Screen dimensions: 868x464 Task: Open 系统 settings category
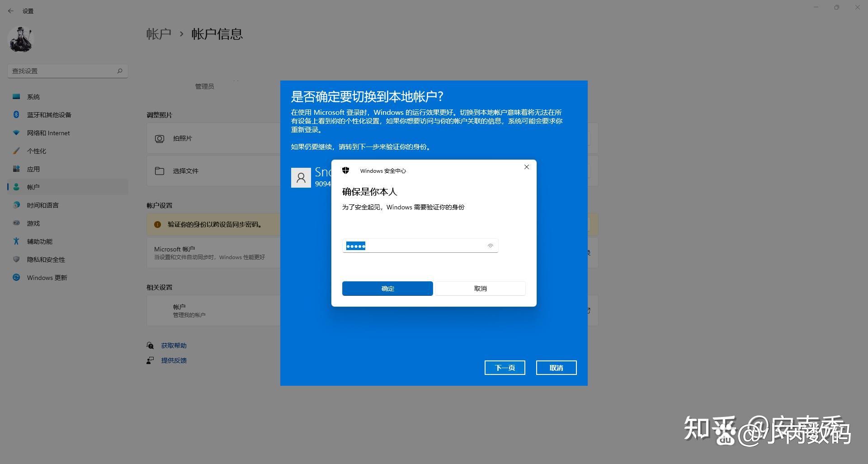(68, 97)
